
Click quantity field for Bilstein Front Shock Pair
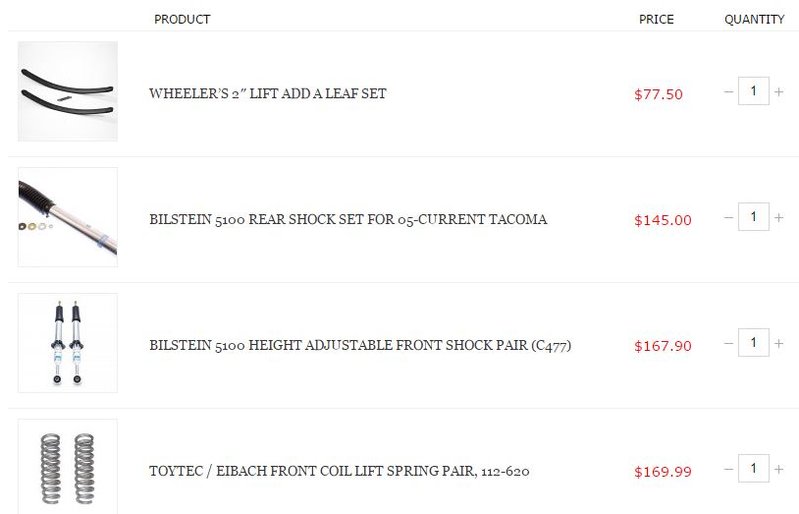pyautogui.click(x=754, y=343)
